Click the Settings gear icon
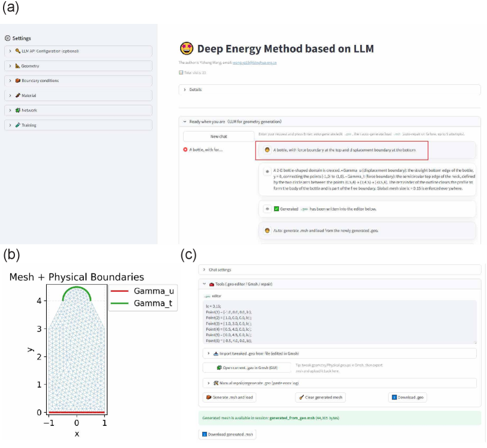This screenshot has height=448, width=487. point(8,38)
